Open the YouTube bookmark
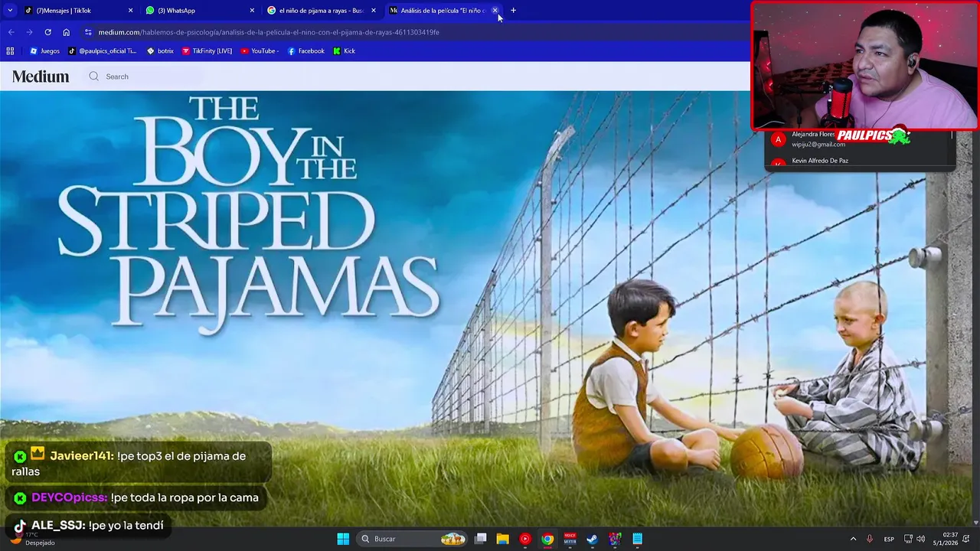 [x=260, y=51]
